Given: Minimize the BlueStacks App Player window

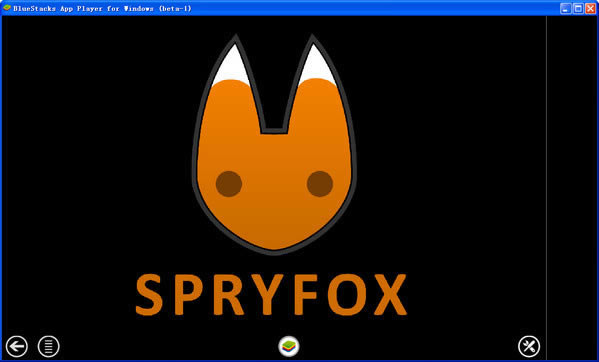Looking at the screenshot, I should [x=566, y=8].
